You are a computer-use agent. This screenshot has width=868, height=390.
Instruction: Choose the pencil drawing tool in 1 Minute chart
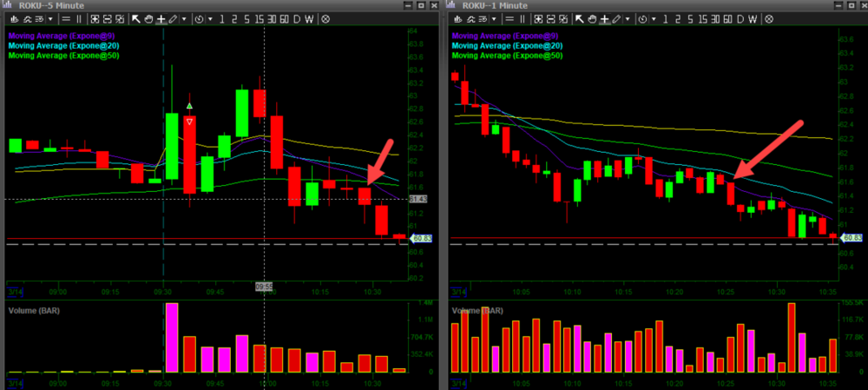(616, 18)
